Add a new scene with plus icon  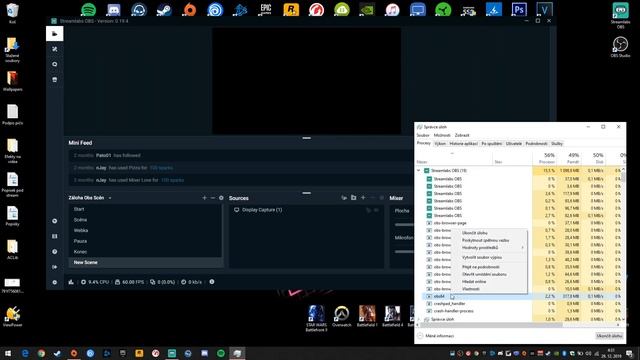[204, 198]
